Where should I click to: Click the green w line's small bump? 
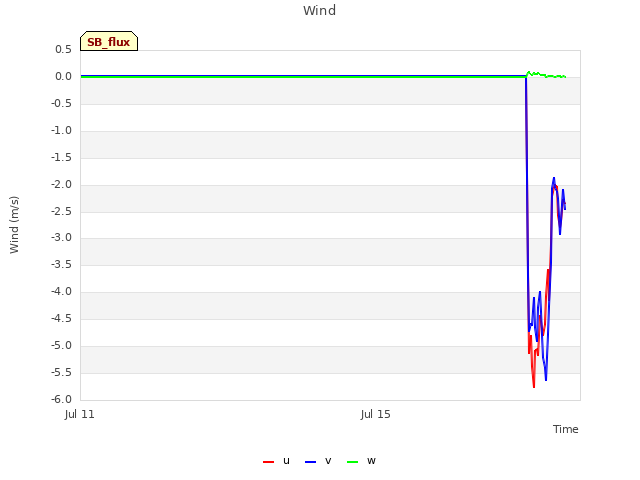pyautogui.click(x=529, y=72)
